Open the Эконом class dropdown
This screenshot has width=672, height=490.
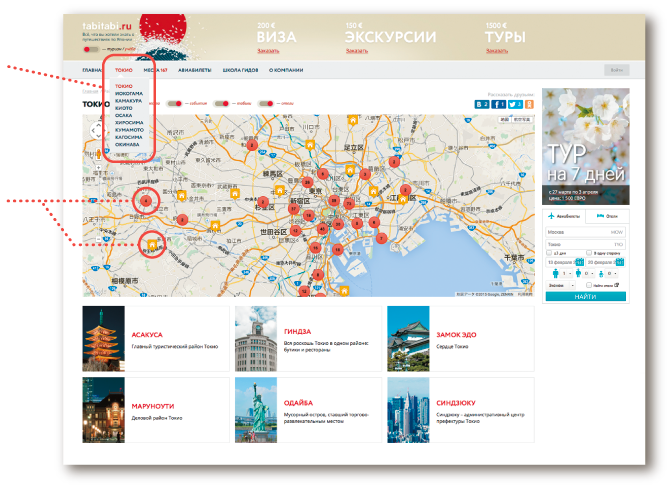(x=562, y=284)
